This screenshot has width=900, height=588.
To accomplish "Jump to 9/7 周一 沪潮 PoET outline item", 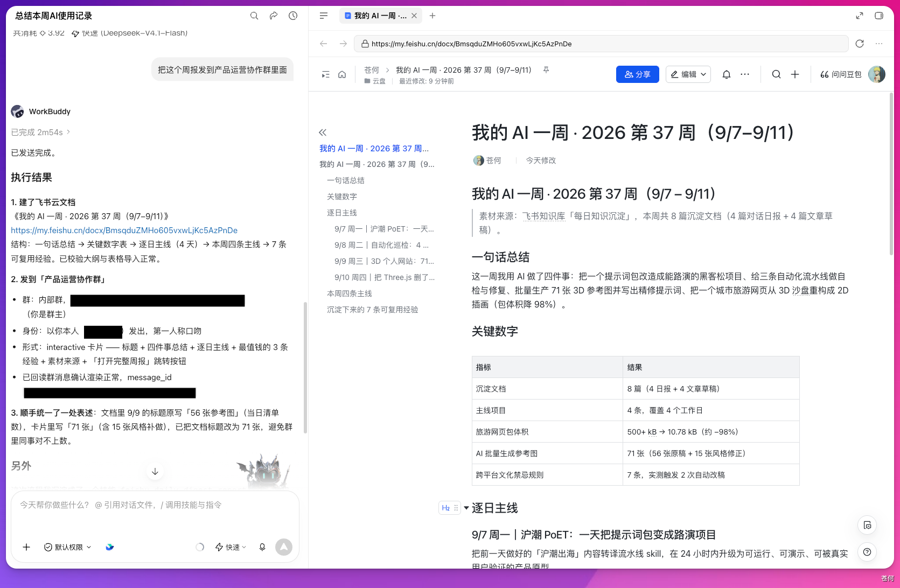I will [384, 229].
